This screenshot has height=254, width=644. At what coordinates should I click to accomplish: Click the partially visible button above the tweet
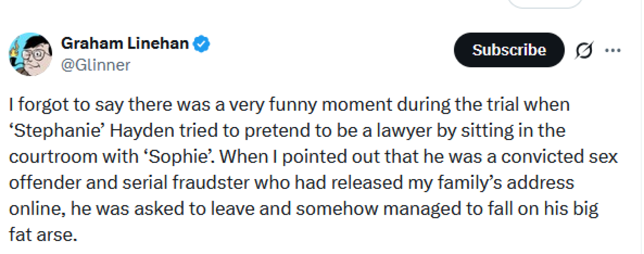[545, 3]
